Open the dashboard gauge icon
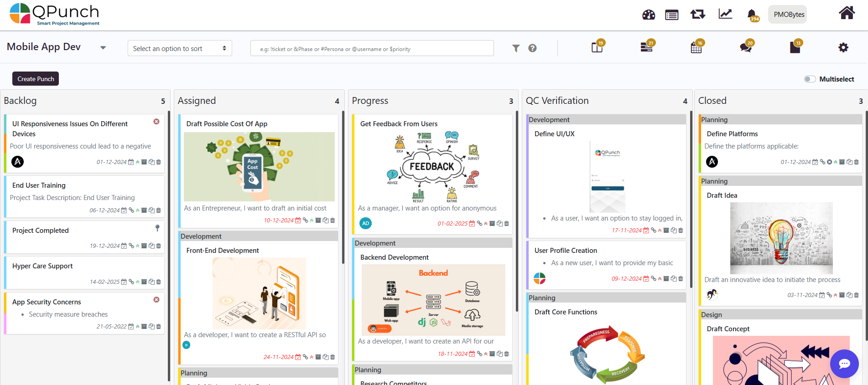The width and height of the screenshot is (868, 385). click(648, 15)
